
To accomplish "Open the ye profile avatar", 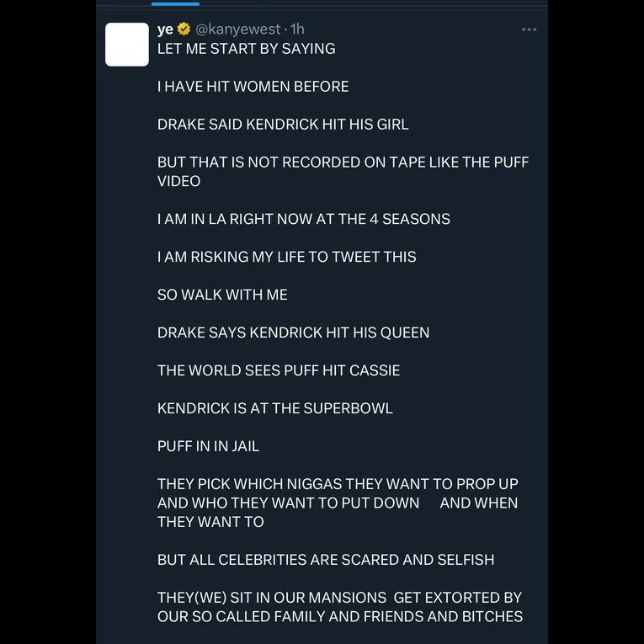I will tap(127, 45).
